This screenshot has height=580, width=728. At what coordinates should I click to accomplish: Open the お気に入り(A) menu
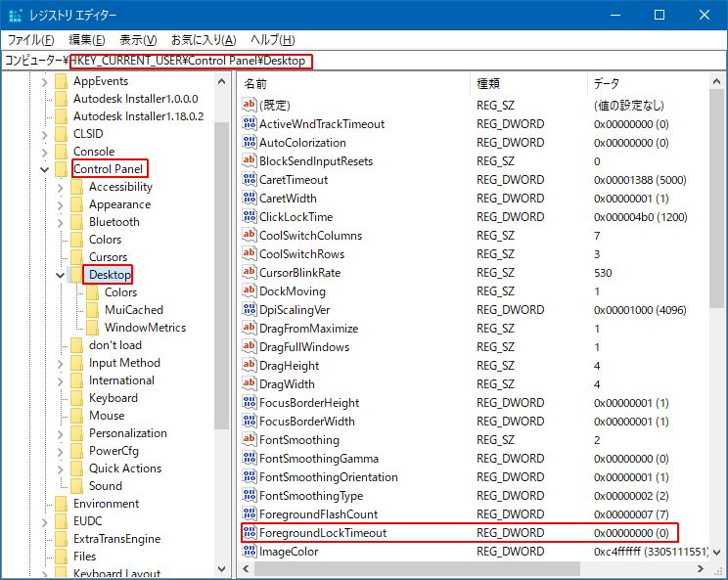tap(204, 40)
